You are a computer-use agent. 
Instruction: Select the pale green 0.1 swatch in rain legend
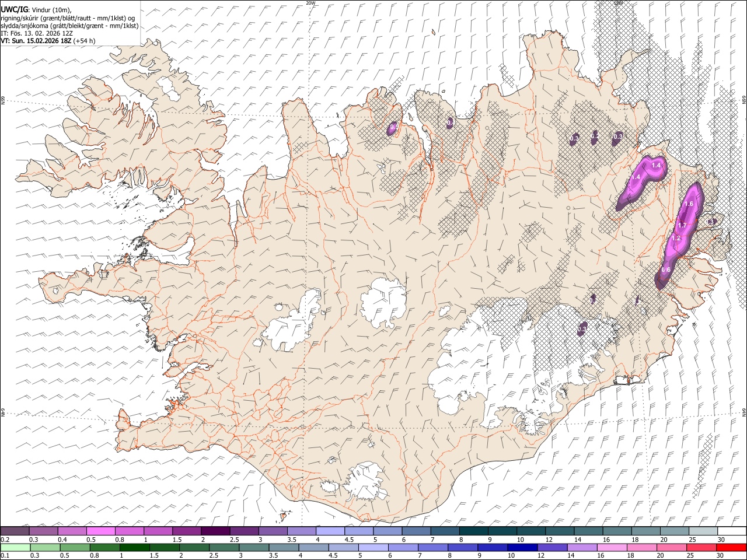16,548
